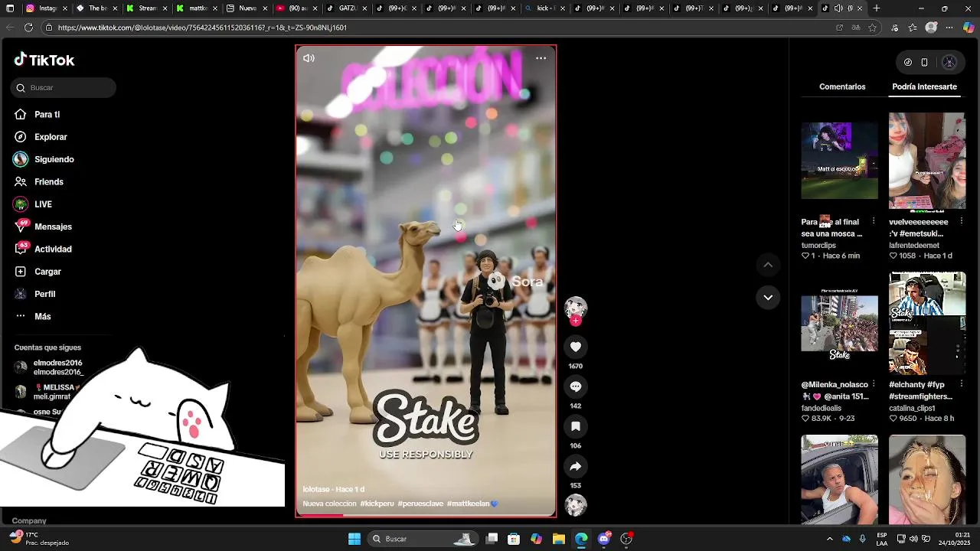The width and height of the screenshot is (980, 551).
Task: Open File Explorer from the taskbar
Action: 559,539
